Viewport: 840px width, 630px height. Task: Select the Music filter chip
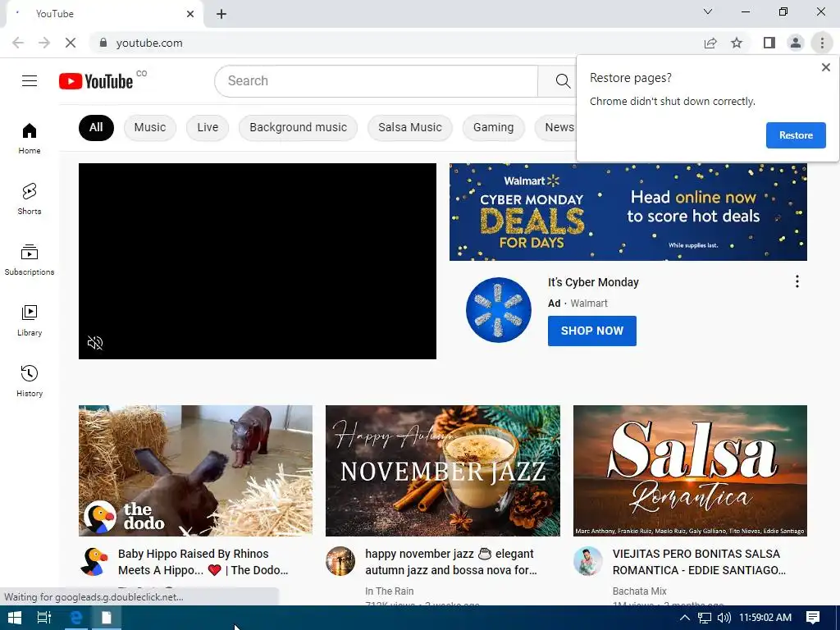(150, 127)
